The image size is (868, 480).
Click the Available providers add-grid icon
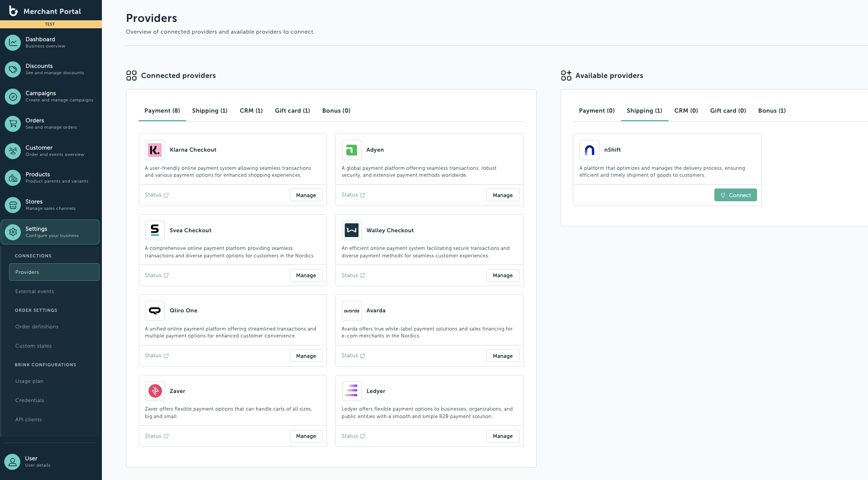point(566,76)
